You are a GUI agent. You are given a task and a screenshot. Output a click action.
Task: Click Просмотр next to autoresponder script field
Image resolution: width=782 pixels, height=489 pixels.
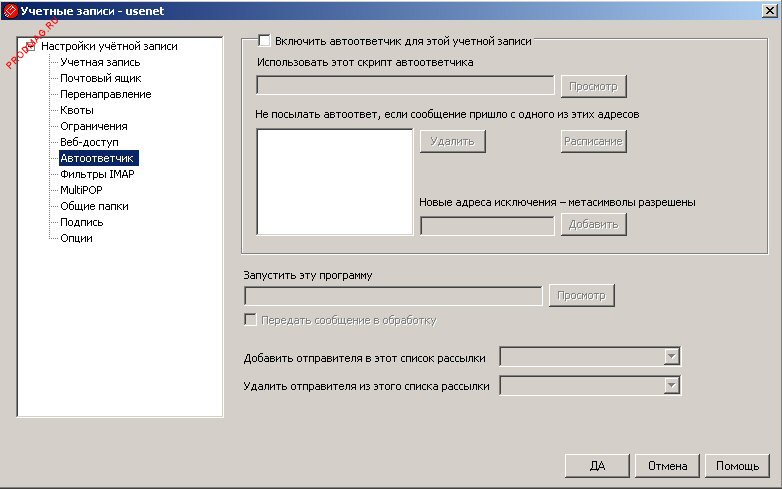(x=593, y=85)
